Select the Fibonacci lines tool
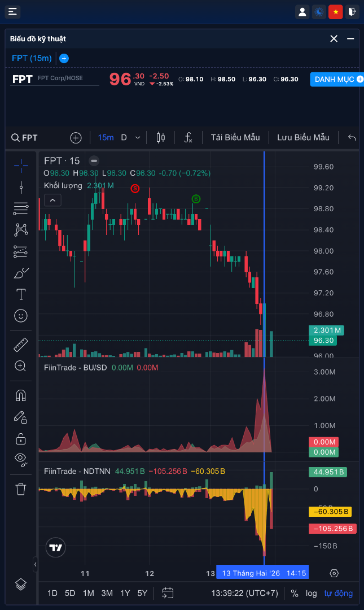The height and width of the screenshot is (610, 364). [x=21, y=208]
